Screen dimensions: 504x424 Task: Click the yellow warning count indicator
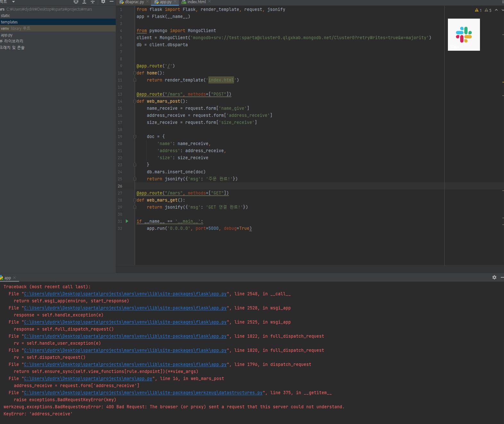pyautogui.click(x=478, y=10)
